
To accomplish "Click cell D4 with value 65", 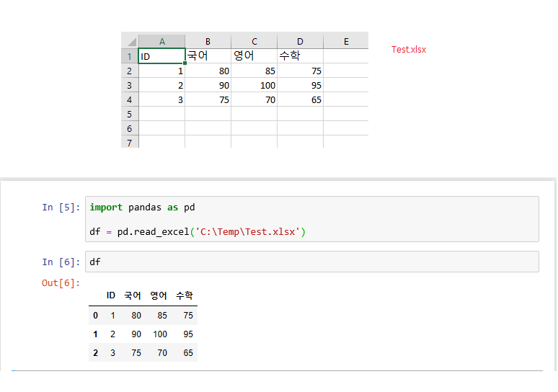I will coord(300,99).
